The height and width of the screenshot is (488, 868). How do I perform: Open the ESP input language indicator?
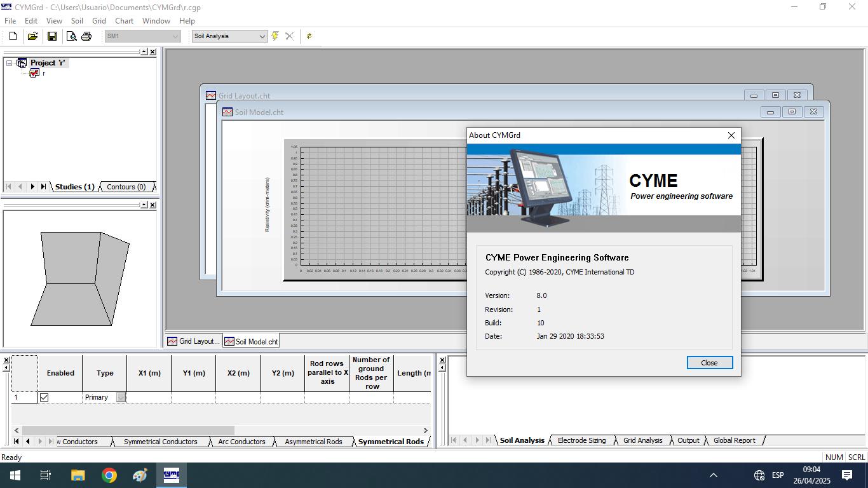pos(778,475)
